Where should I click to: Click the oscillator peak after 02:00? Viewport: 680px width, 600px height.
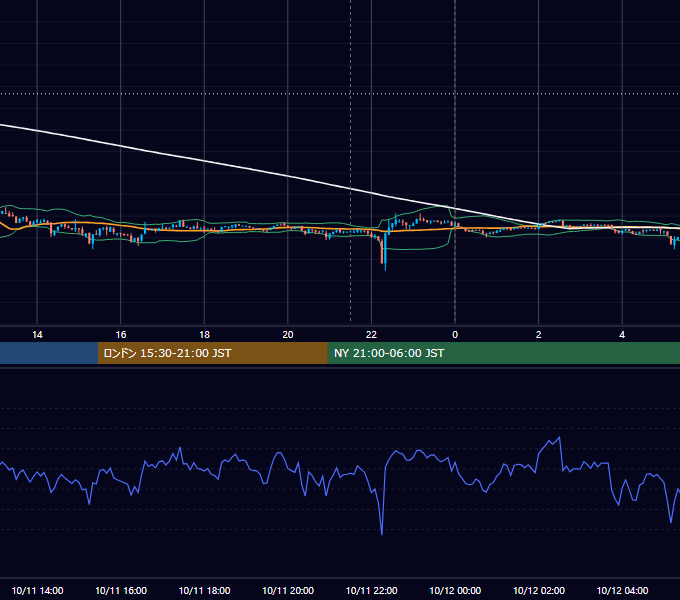[x=559, y=439]
